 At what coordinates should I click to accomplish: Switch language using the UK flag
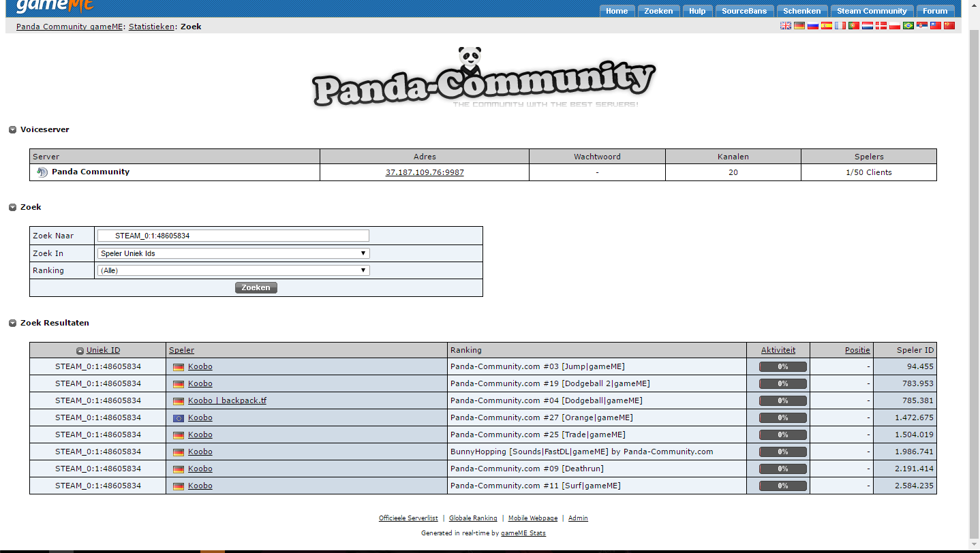tap(786, 26)
